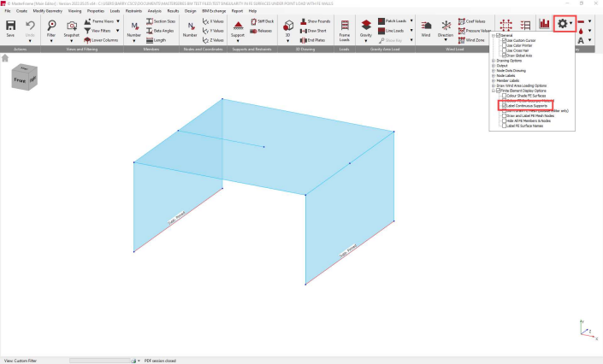The height and width of the screenshot is (364, 603).
Task: Enable Use Cross Hair option
Action: coord(504,50)
